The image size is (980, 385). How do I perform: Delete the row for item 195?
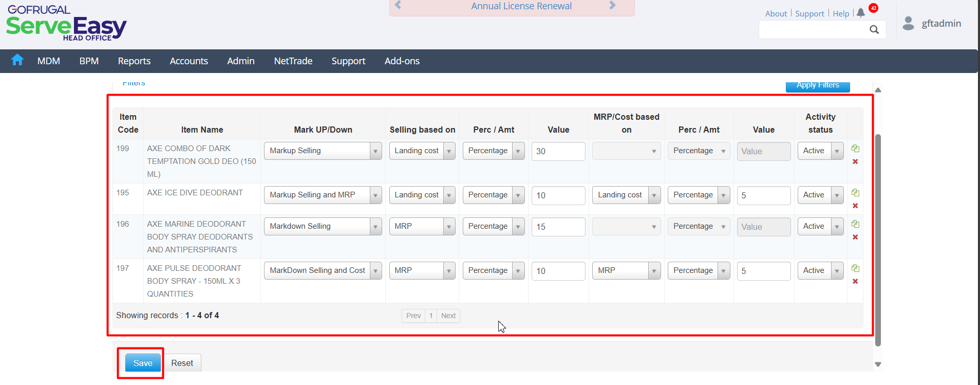(x=855, y=206)
